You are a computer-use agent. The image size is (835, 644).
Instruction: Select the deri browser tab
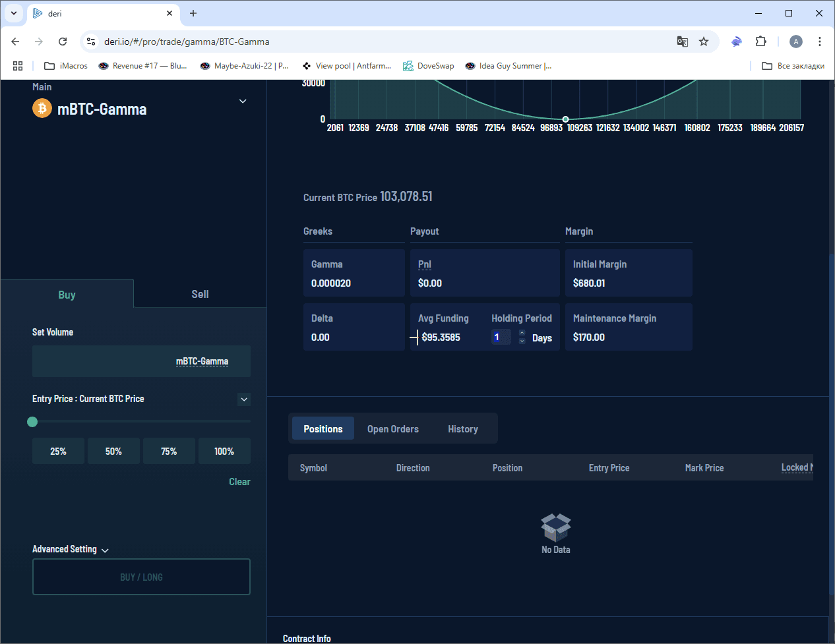point(103,14)
